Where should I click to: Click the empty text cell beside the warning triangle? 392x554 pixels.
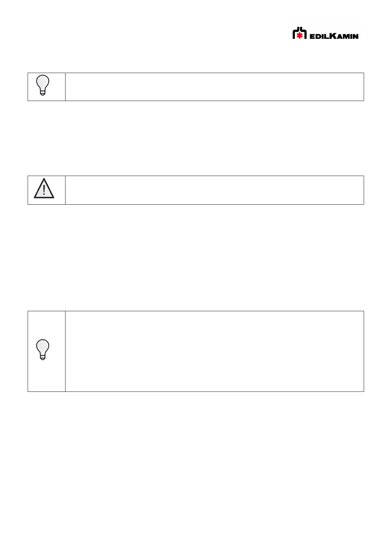click(x=214, y=190)
